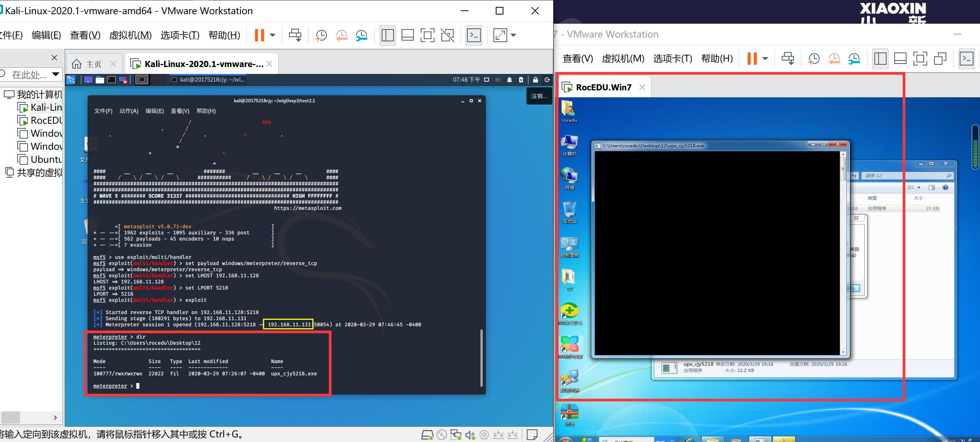Viewport: 980px width, 442px height.
Task: Select Ubuntu VM in library tree
Action: pyautogui.click(x=39, y=159)
